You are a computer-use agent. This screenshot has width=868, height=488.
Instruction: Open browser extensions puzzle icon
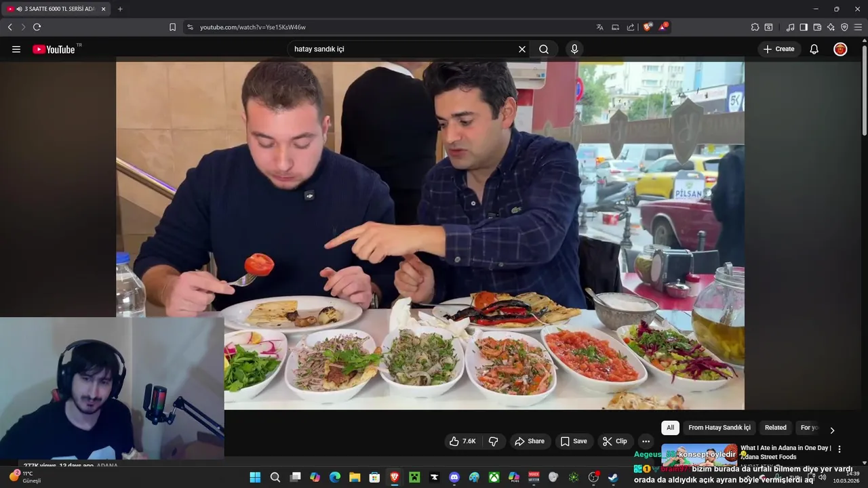tap(755, 27)
